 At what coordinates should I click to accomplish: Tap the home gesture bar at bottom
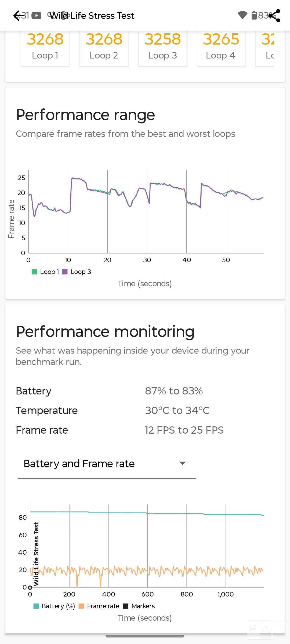[145, 636]
